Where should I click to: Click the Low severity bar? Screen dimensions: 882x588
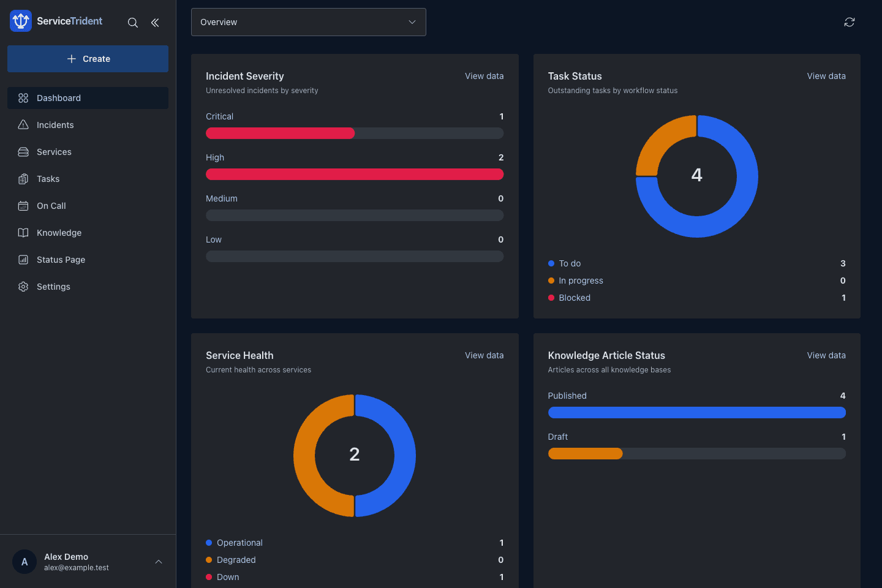point(355,256)
